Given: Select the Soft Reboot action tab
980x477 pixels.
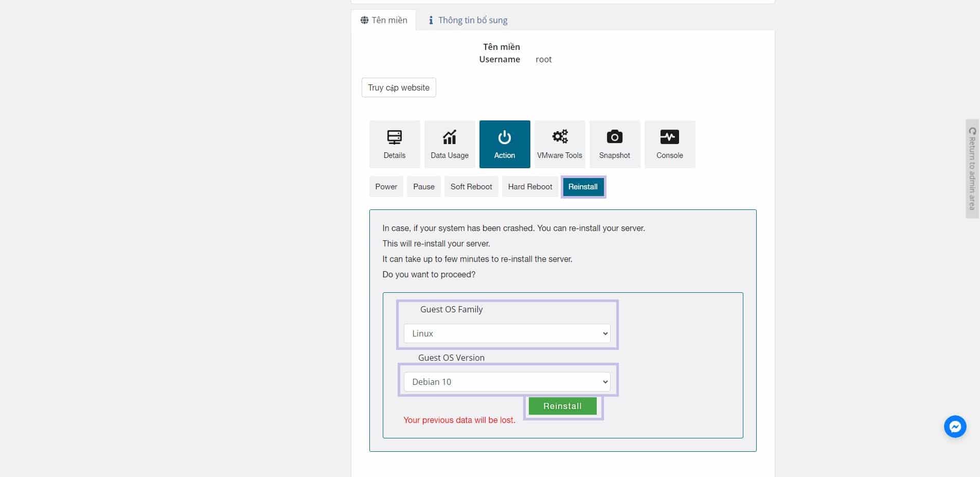Looking at the screenshot, I should click(x=471, y=187).
